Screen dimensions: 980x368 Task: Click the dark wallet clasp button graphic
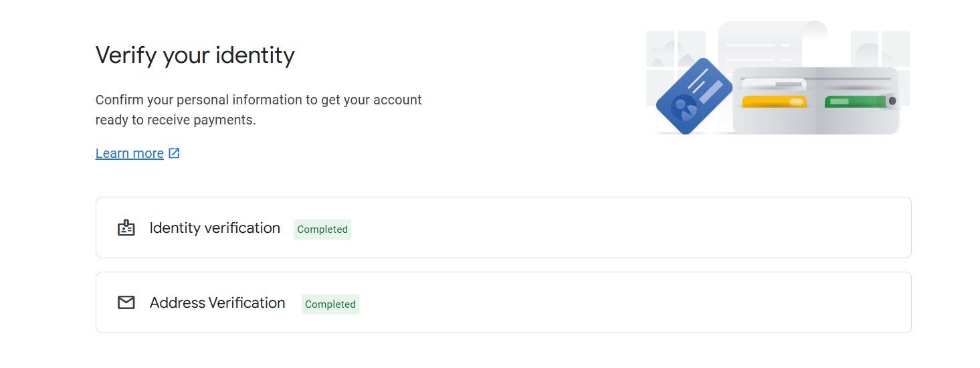click(x=892, y=101)
